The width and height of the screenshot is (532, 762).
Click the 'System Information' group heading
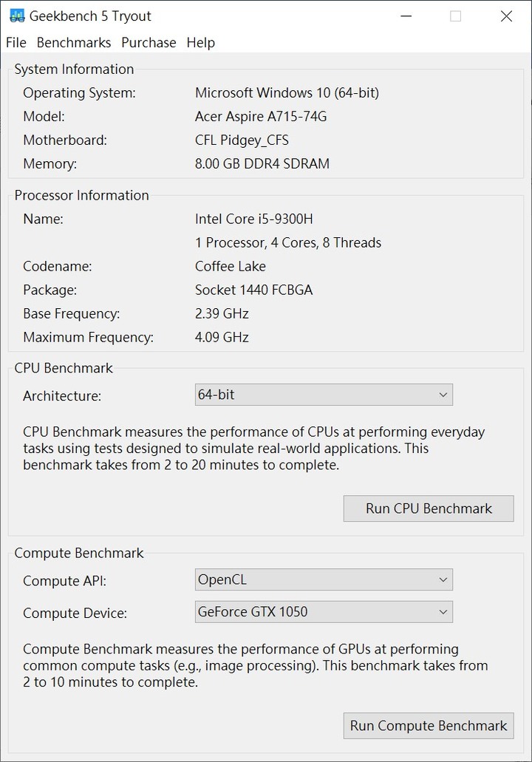coord(74,69)
